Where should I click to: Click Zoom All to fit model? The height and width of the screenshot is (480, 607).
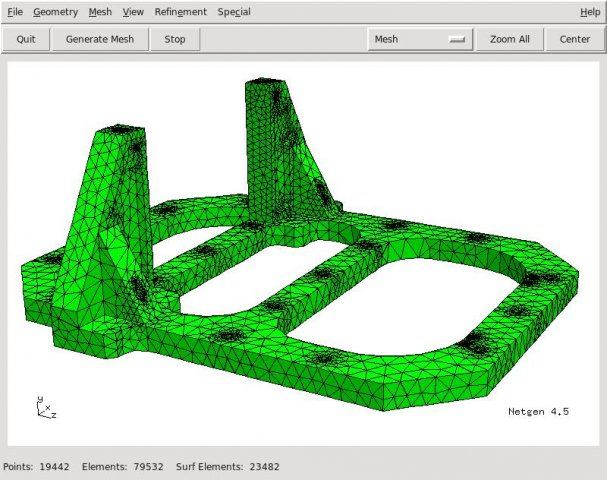coord(516,39)
